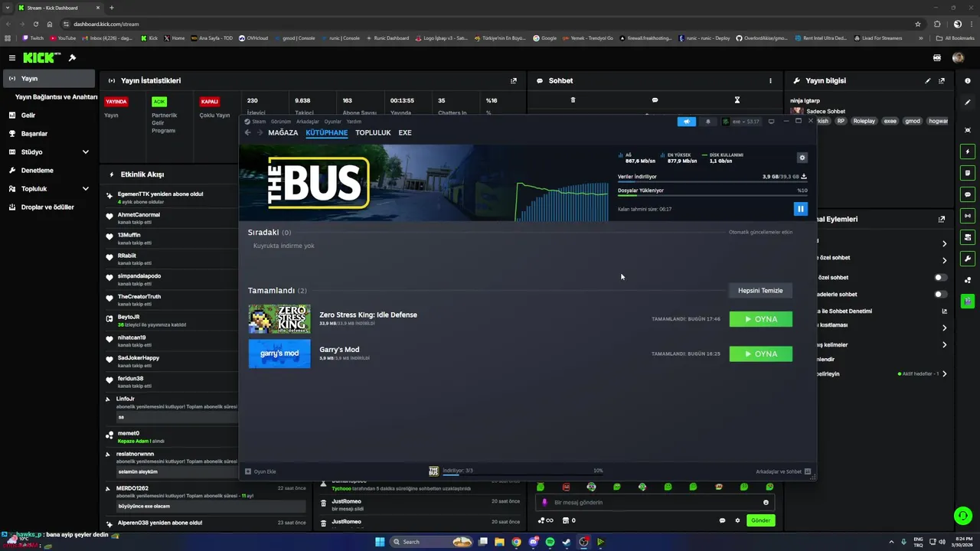Open Discord from Windows taskbar
980x551 pixels.
coord(533,542)
